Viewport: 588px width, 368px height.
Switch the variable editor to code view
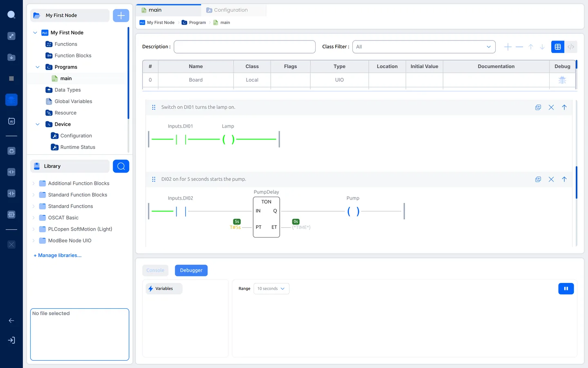[571, 47]
